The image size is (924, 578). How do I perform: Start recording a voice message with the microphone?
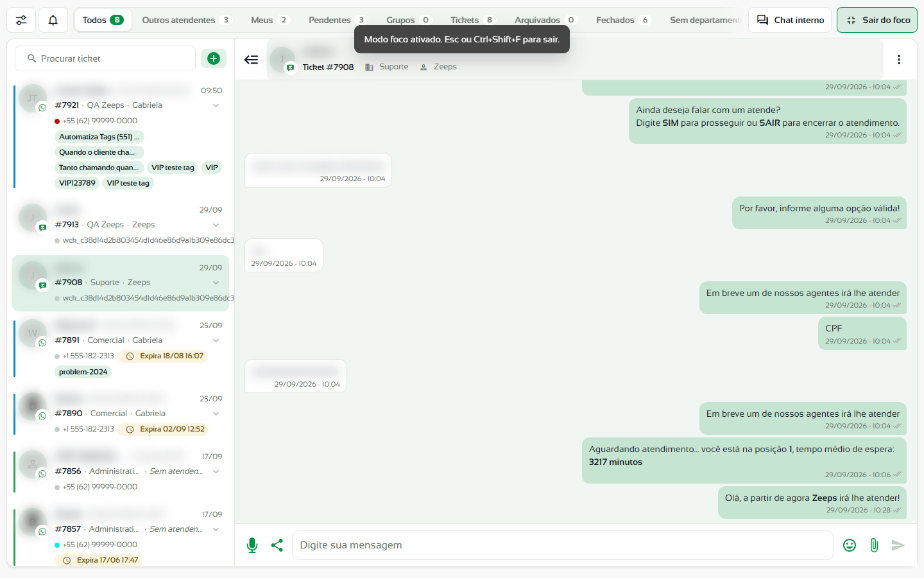[252, 545]
